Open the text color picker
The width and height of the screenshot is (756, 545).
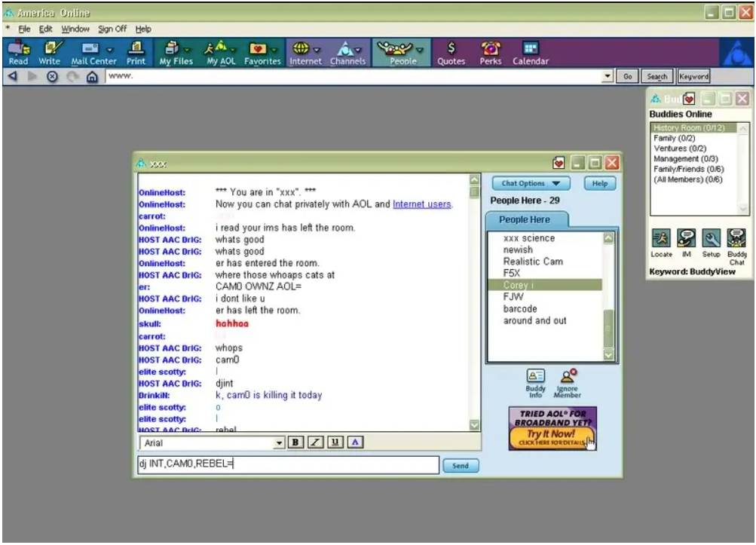pos(355,442)
